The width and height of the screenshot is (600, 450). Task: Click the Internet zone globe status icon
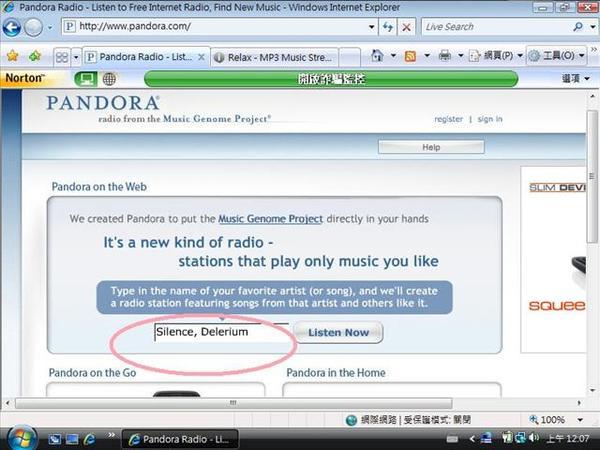[351, 420]
